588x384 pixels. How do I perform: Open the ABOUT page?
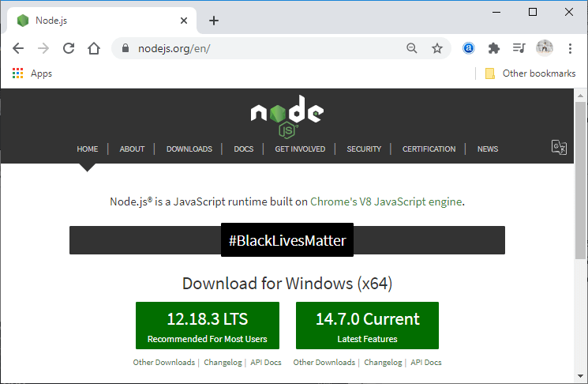pos(132,149)
